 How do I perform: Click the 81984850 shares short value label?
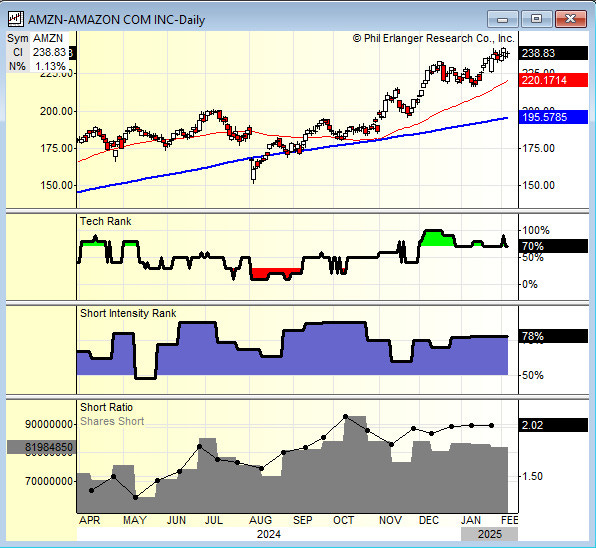click(41, 447)
